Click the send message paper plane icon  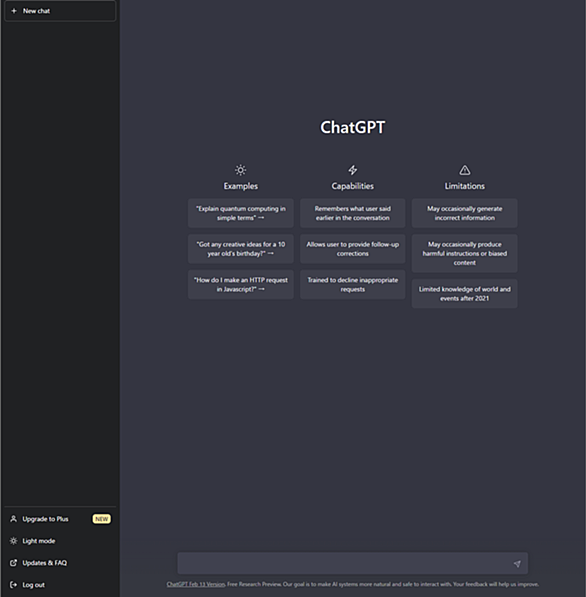pos(517,564)
